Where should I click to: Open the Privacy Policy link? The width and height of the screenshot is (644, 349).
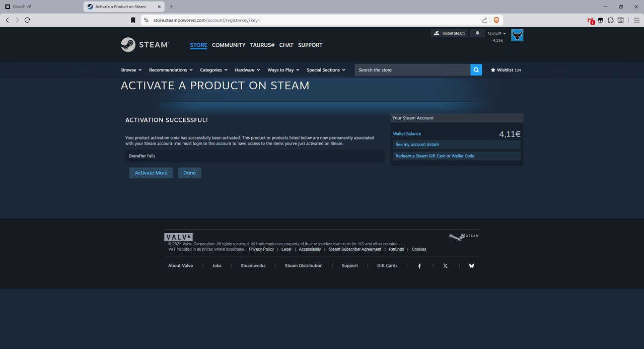261,249
